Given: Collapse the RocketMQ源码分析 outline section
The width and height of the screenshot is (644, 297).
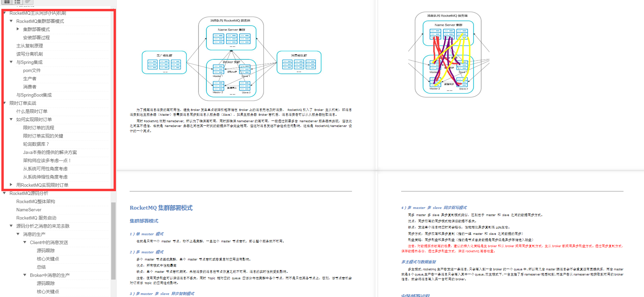Looking at the screenshot, I should coord(4,193).
